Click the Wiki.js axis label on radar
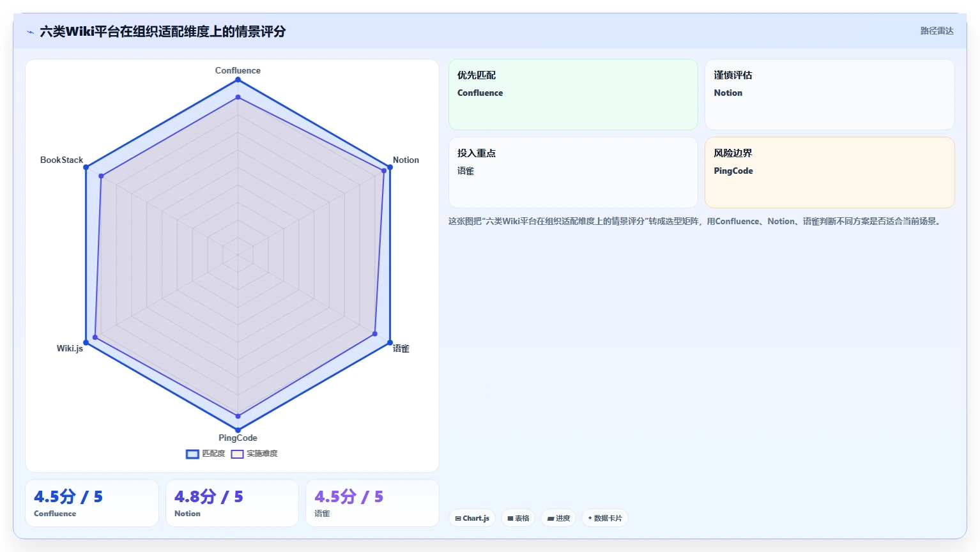 (70, 348)
